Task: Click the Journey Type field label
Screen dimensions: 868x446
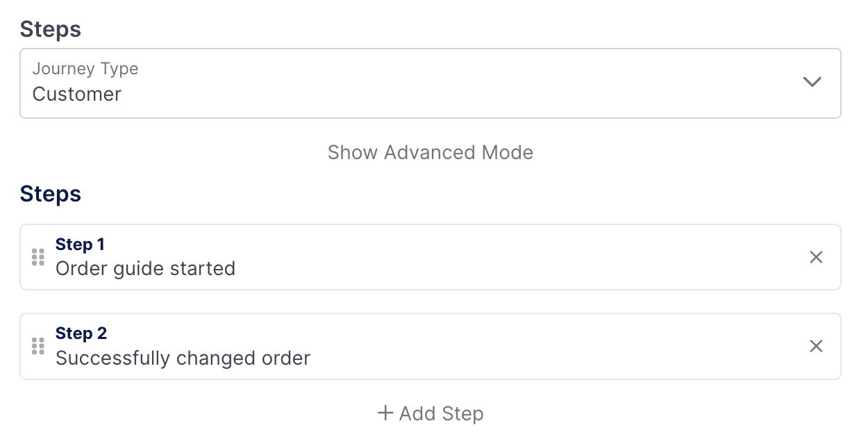Action: (x=85, y=69)
